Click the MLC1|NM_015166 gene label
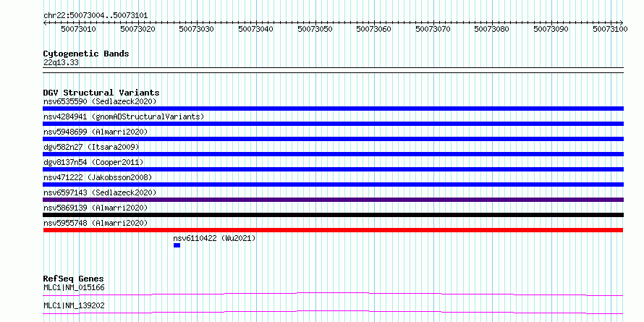This screenshot has width=644, height=322. pos(74,287)
